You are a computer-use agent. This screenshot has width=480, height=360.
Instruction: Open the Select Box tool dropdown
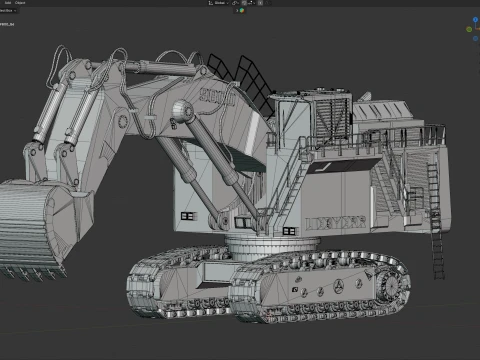pyautogui.click(x=8, y=11)
